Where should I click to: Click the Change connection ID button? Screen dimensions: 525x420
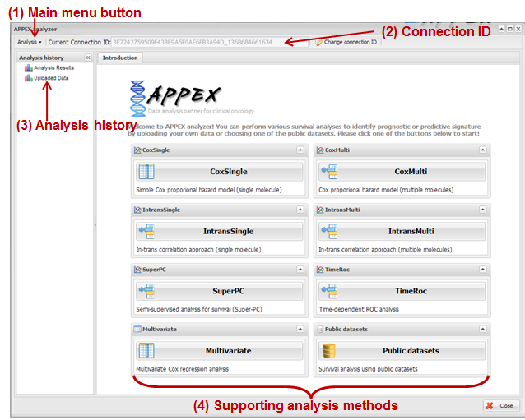(x=346, y=42)
